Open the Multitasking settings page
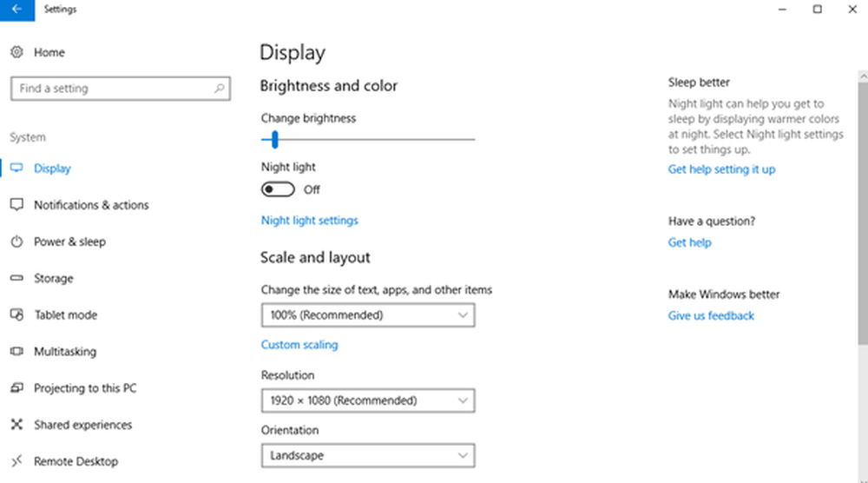This screenshot has width=868, height=483. pos(65,351)
